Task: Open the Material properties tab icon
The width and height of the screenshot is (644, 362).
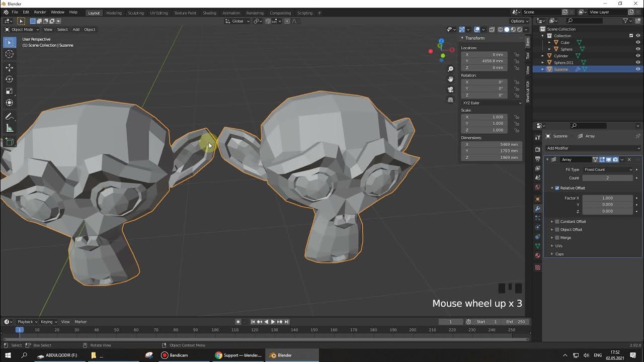Action: click(537, 255)
